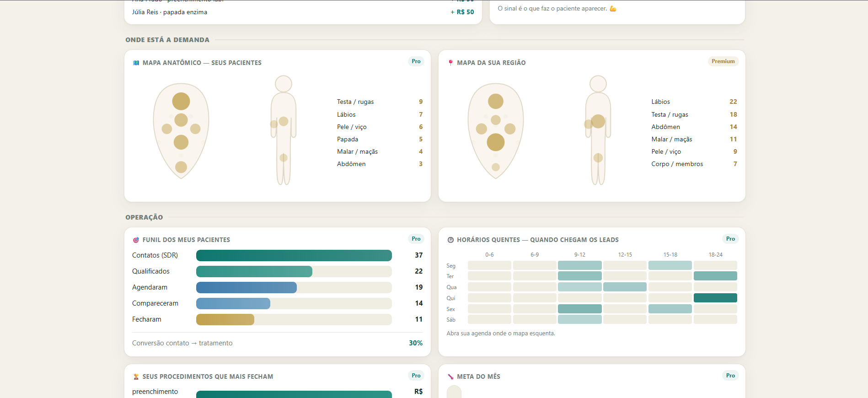Image resolution: width=868 pixels, height=398 pixels.
Task: Click 'Lábios' row with count 7
Action: pos(380,114)
